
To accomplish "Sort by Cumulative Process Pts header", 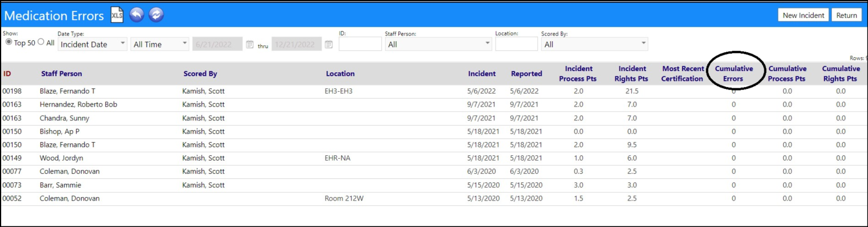I will coord(787,74).
